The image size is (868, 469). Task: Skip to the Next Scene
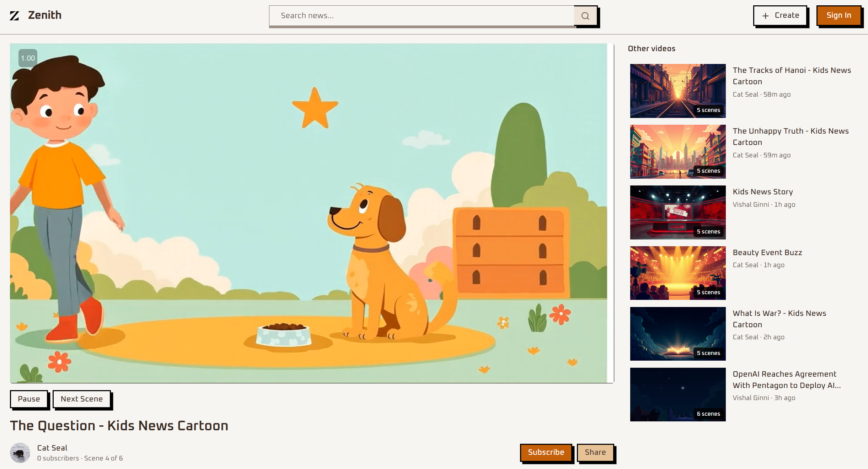click(81, 399)
